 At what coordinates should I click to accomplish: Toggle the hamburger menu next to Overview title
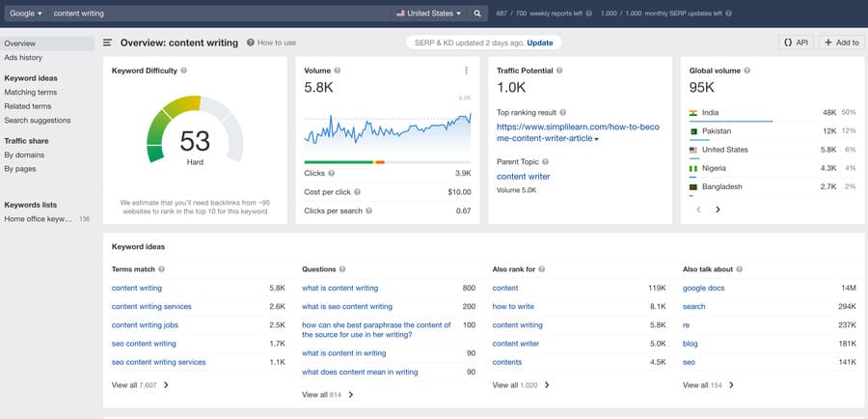point(107,42)
